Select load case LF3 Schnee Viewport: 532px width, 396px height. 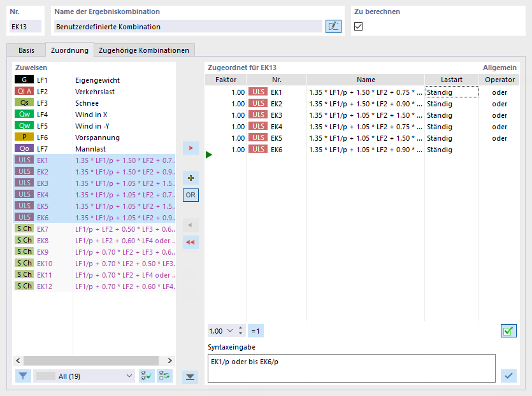(94, 103)
